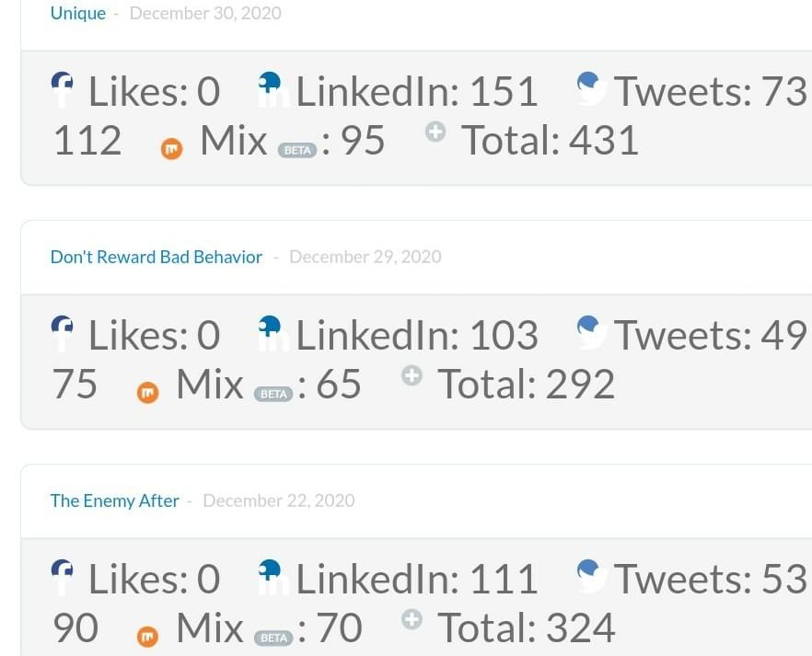Click the plus icon beside Total: 431

tap(435, 132)
